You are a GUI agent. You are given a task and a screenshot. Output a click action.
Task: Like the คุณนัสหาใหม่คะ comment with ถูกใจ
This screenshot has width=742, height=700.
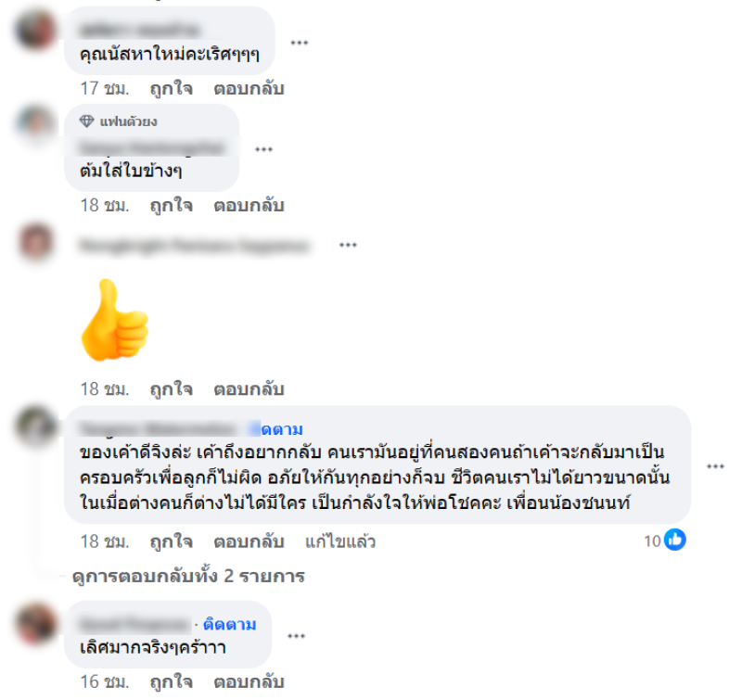[172, 88]
